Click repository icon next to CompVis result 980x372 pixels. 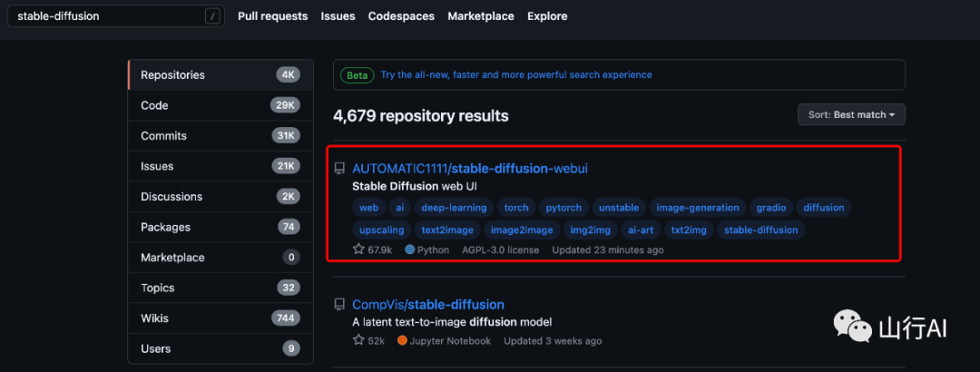pos(339,305)
